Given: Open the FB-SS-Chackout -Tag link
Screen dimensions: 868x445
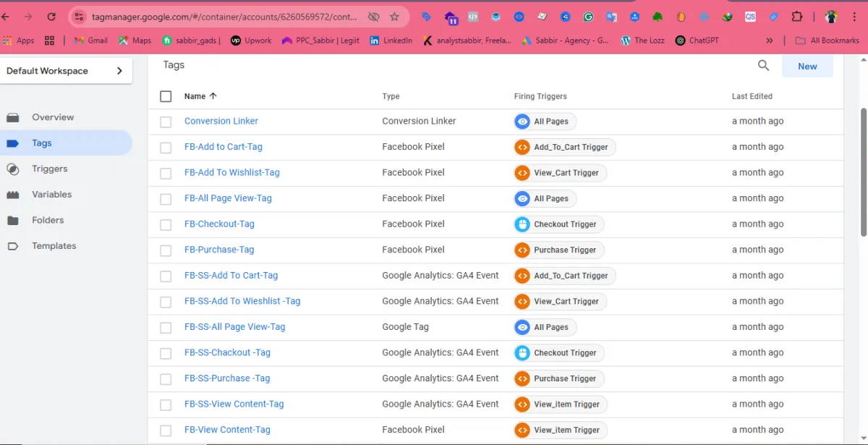Looking at the screenshot, I should (227, 352).
